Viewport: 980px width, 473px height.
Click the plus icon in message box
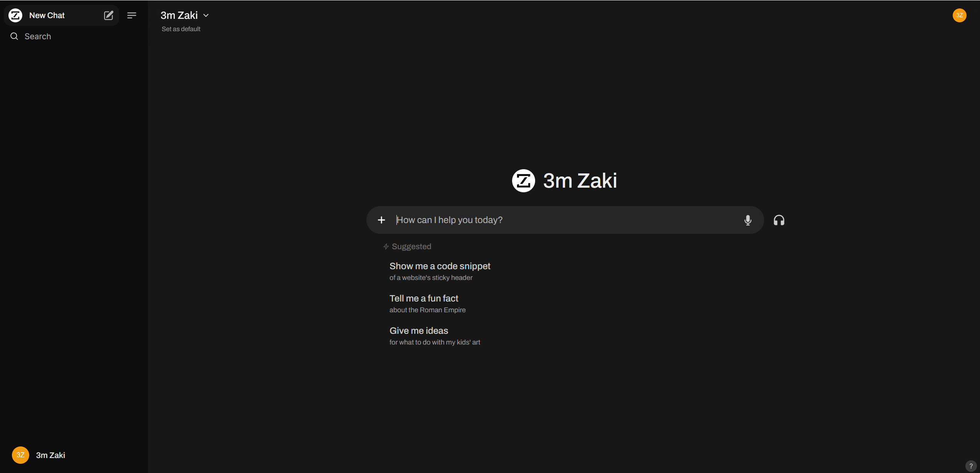pyautogui.click(x=381, y=220)
